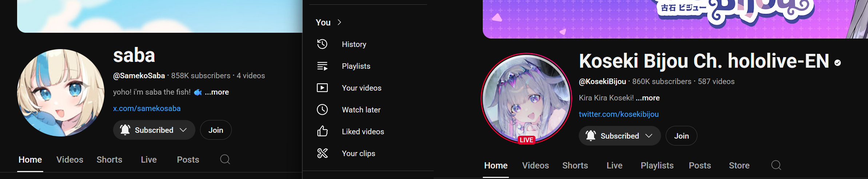Open History from the sidebar icon
Image resolution: width=868 pixels, height=179 pixels.
(322, 44)
